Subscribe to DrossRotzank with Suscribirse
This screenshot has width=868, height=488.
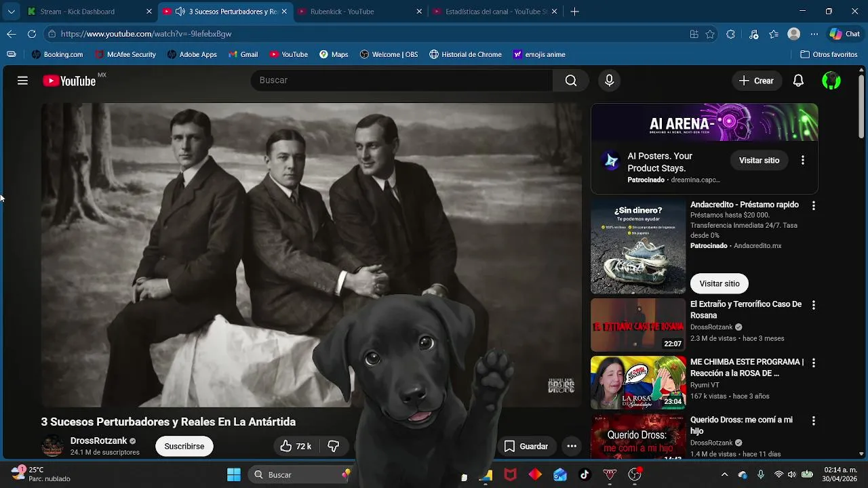(184, 446)
